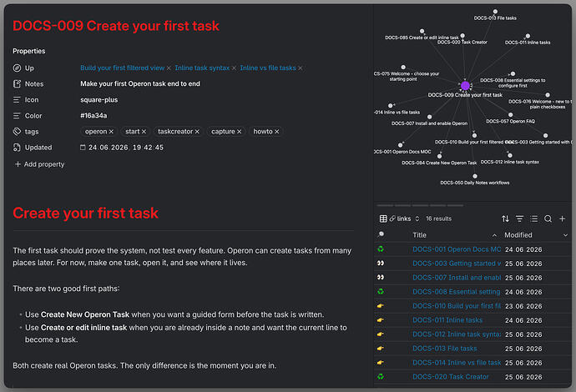Click the pointing hand icon for DOCS-014

380,363
